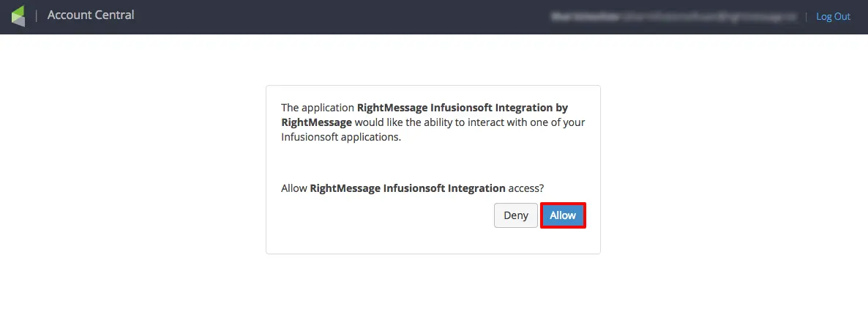
Task: Click bold "RightMessage" starting the second line
Action: 316,122
